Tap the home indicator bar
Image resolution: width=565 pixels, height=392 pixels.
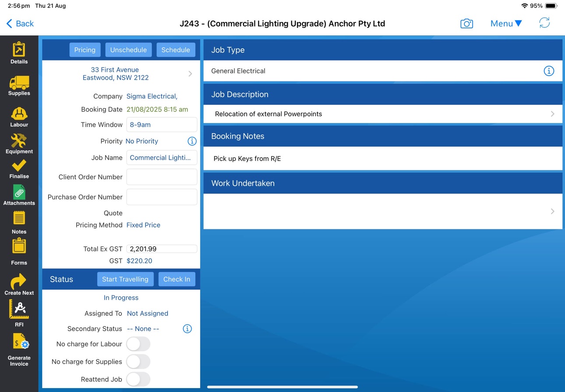pos(282,387)
